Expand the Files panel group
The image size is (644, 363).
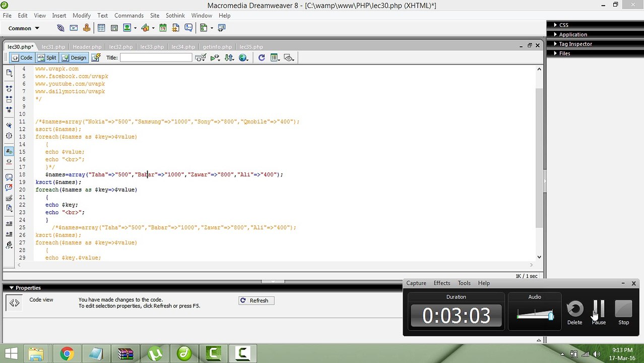(561, 53)
